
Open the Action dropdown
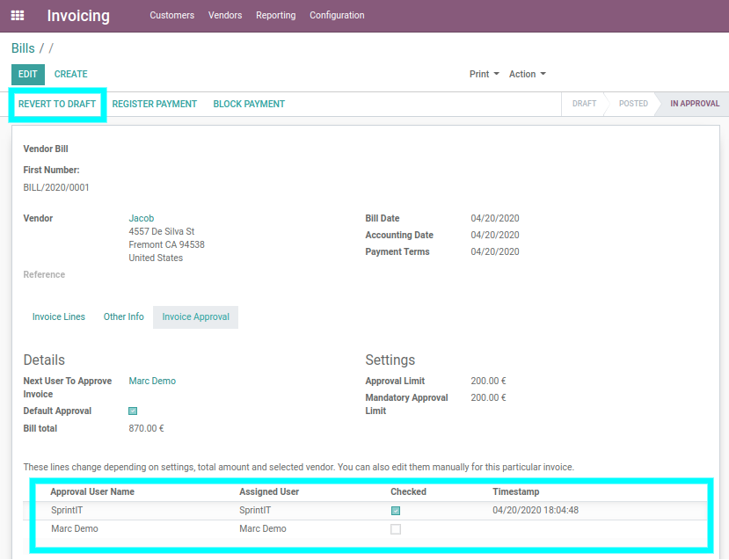point(527,74)
